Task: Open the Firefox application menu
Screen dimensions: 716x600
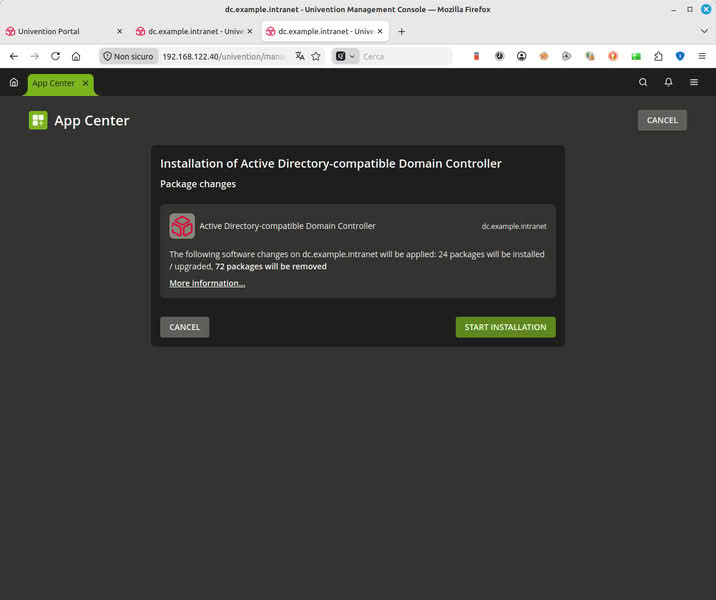Action: (702, 56)
